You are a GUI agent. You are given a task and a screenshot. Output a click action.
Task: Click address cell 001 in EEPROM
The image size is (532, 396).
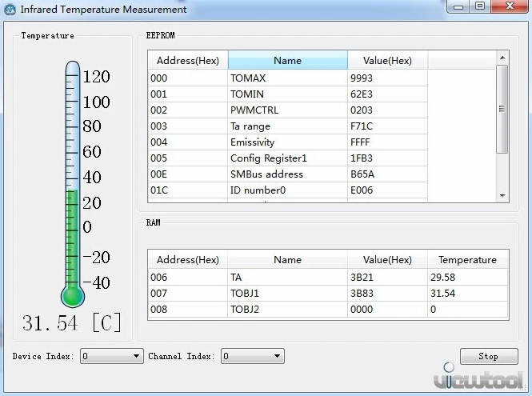(x=188, y=94)
